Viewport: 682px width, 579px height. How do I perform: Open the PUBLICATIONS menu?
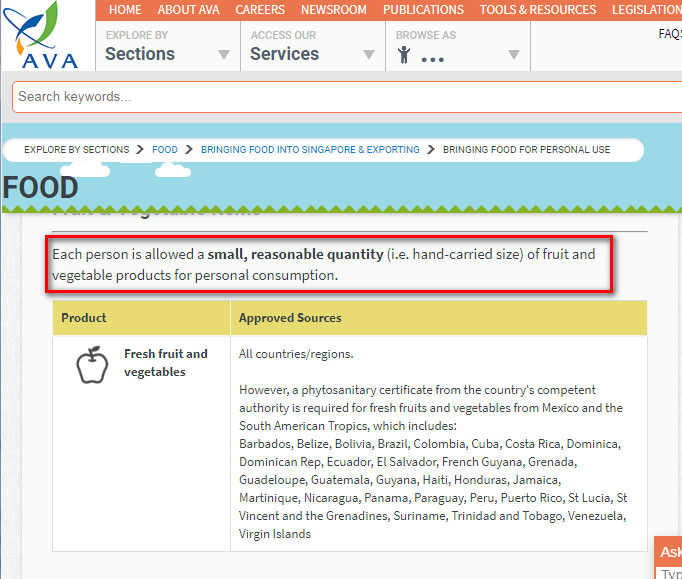pyautogui.click(x=423, y=10)
